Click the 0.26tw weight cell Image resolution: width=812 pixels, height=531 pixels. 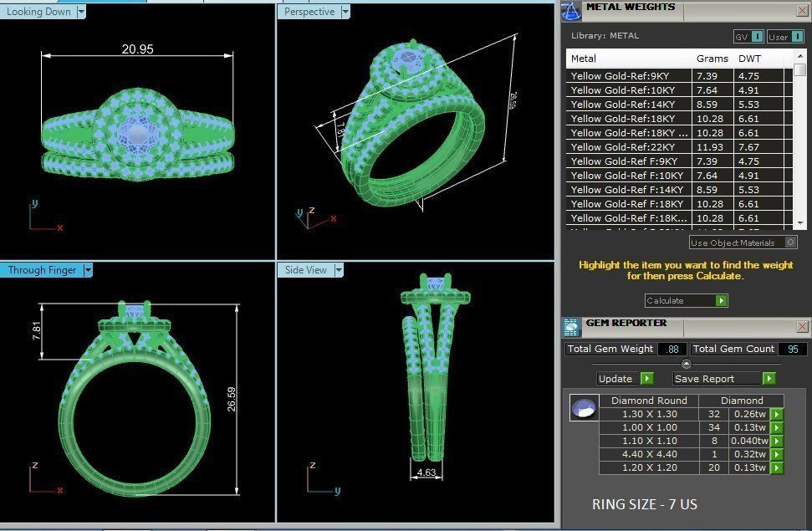tap(750, 414)
